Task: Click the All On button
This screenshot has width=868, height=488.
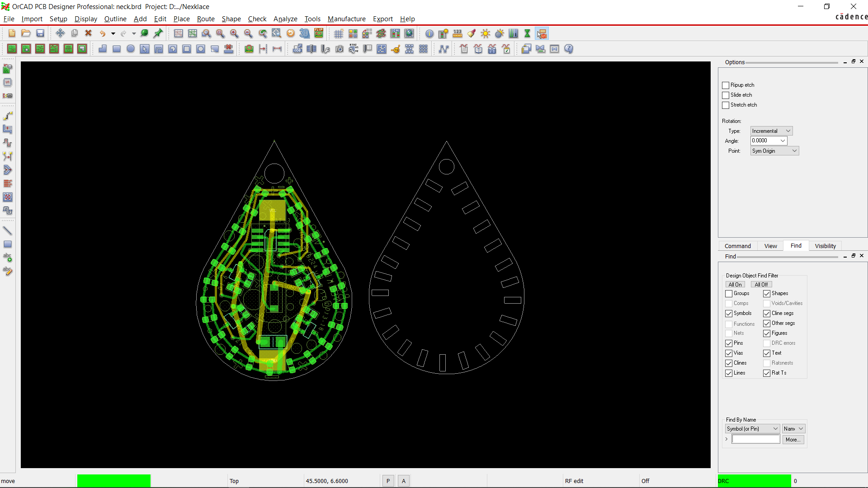Action: 735,285
